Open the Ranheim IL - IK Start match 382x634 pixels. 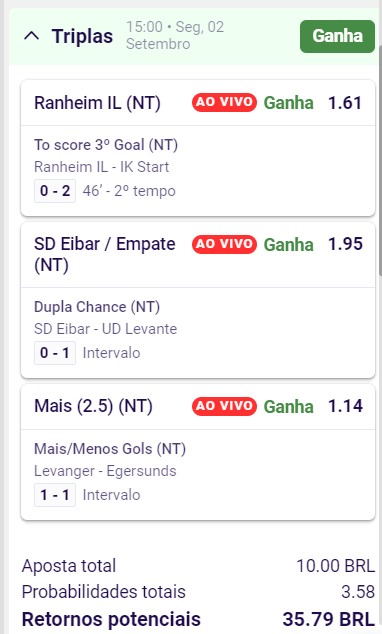[101, 167]
